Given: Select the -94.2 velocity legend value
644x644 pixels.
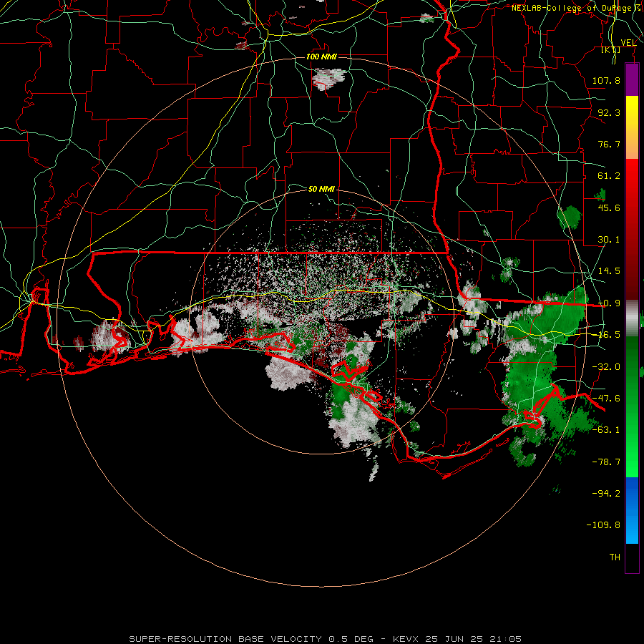Looking at the screenshot, I should click(606, 494).
